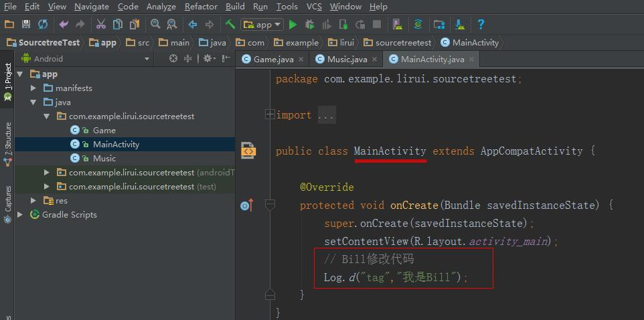
Task: Attach debugger to Android process
Action: [x=343, y=25]
